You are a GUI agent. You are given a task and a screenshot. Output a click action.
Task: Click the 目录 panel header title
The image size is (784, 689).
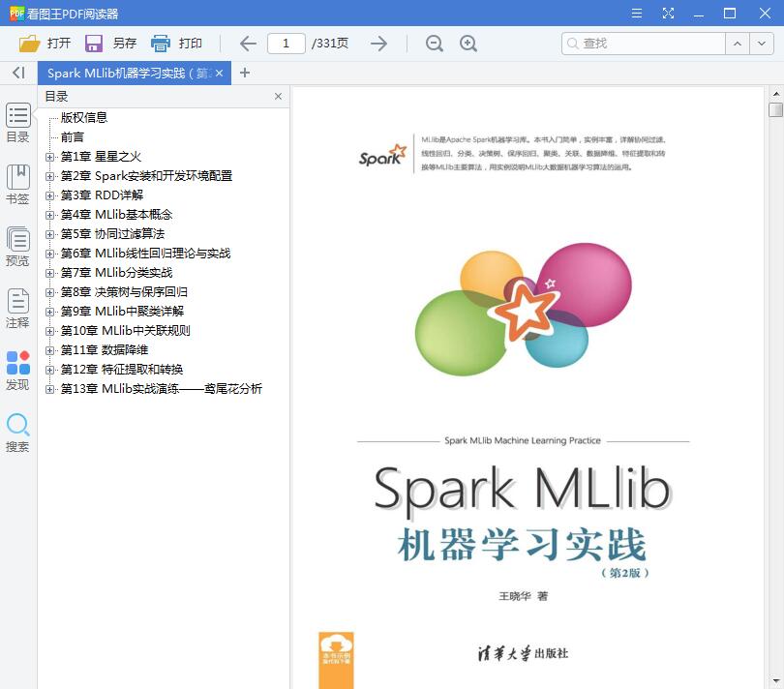56,97
